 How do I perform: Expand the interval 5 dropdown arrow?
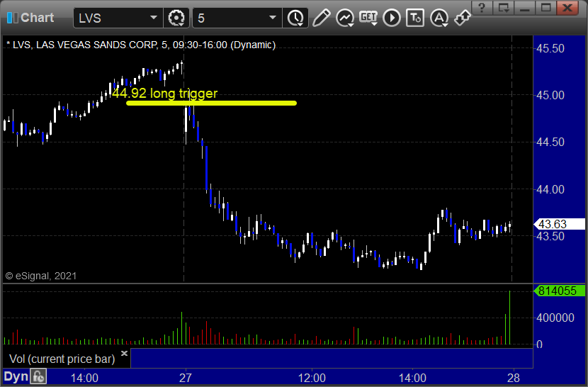[273, 18]
